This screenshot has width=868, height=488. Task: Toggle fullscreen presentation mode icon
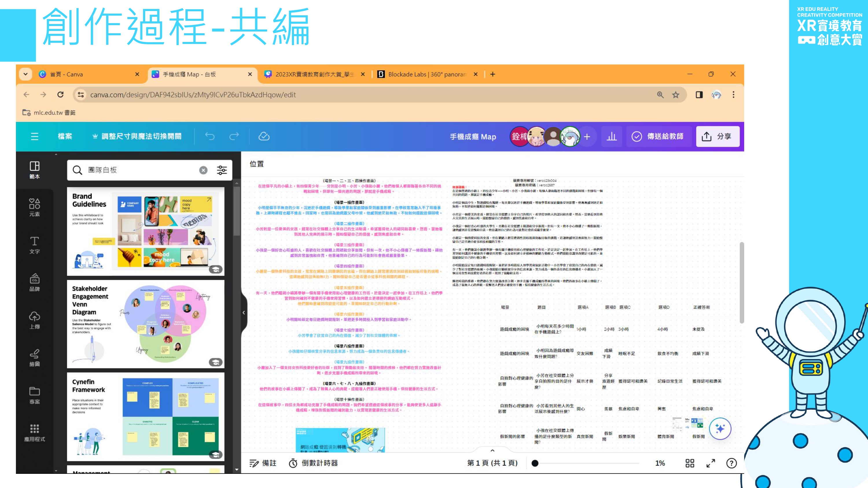(711, 463)
